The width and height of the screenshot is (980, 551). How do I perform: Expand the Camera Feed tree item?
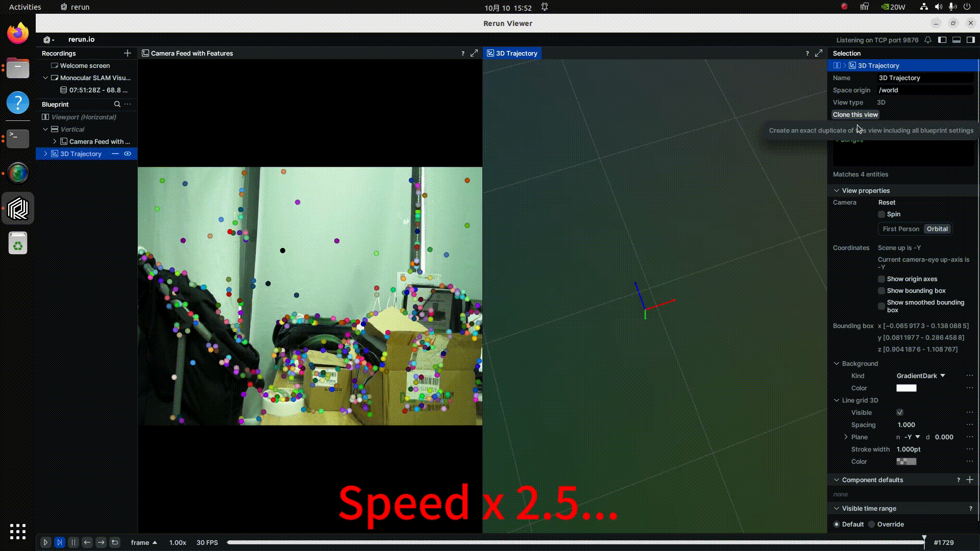(x=55, y=141)
